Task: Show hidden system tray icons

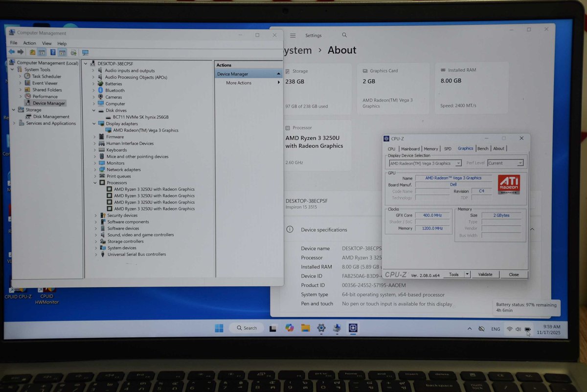Action: [470, 329]
